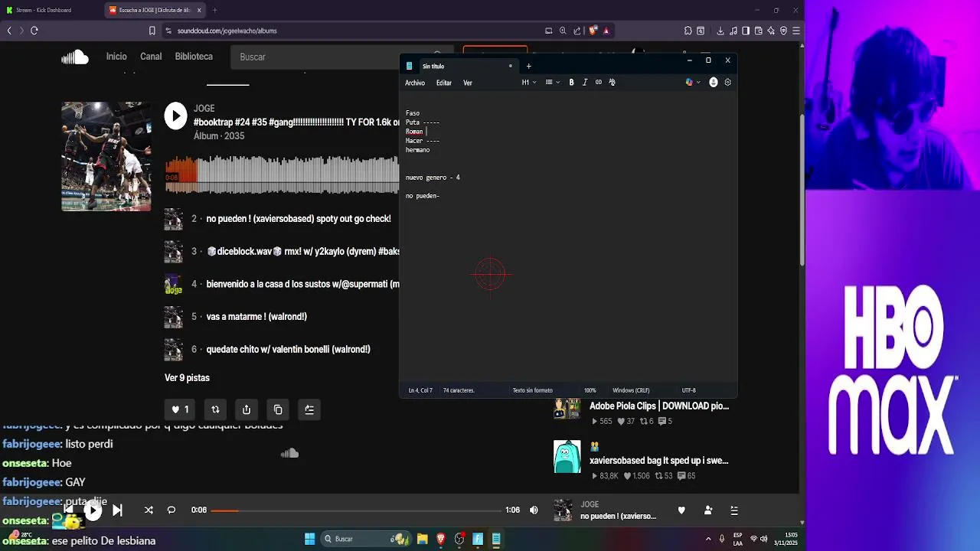Expand Ver 9 pistas
Viewport: 980px width, 551px height.
pyautogui.click(x=187, y=378)
